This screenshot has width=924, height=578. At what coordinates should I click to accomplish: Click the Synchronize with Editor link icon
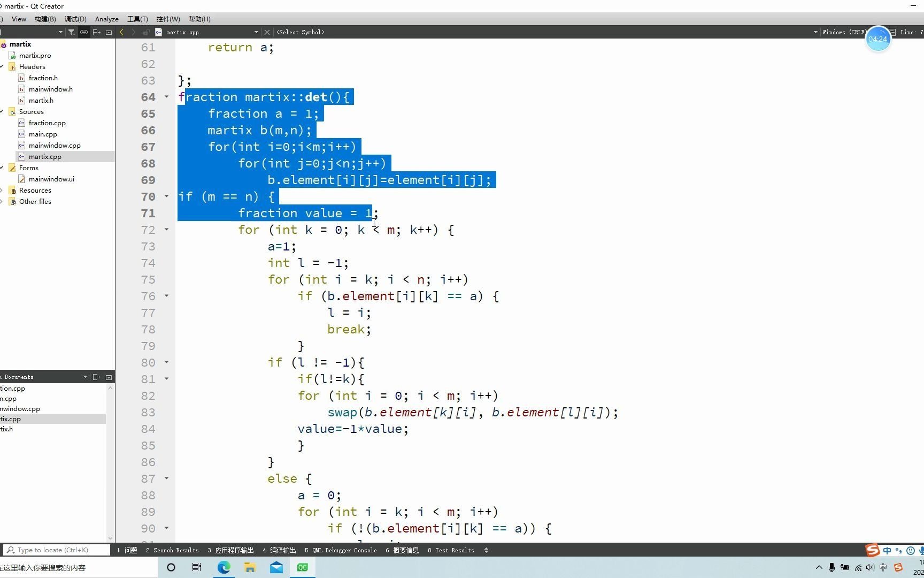[x=84, y=32]
